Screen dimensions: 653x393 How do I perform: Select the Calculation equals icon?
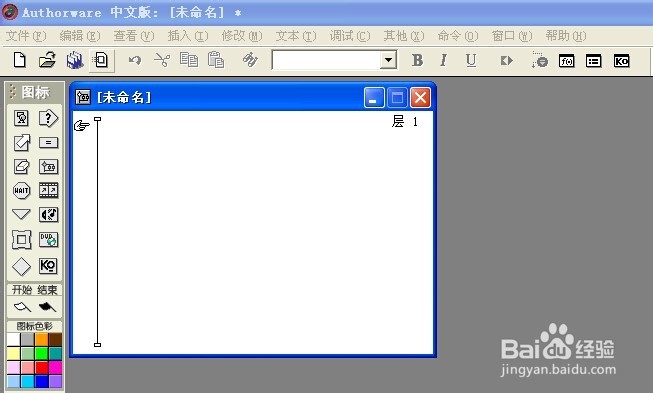48,143
